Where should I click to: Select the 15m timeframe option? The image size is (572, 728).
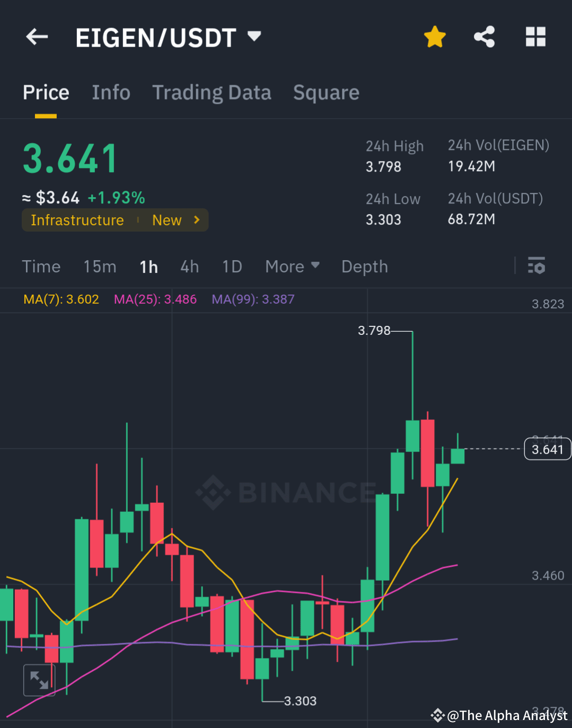[100, 267]
